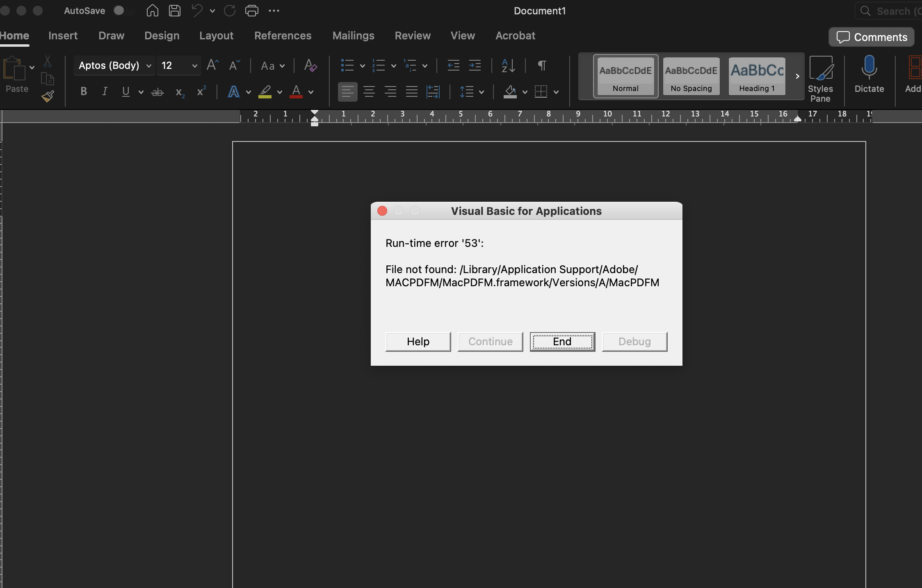
Task: Increase indent with toolbar icon
Action: tap(475, 66)
